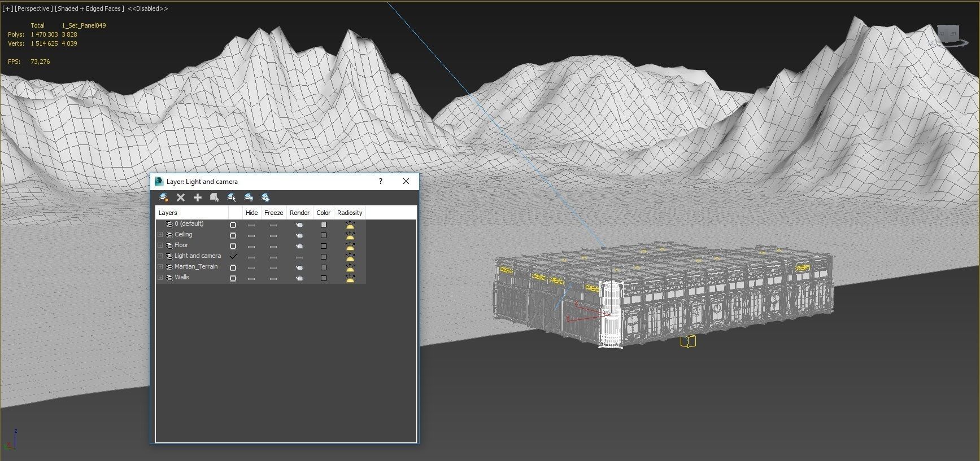Toggle Freeze for the 0 (default) layer

coord(273,225)
